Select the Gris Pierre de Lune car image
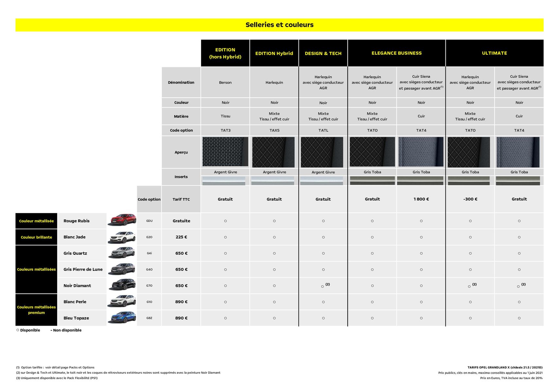 click(x=122, y=269)
